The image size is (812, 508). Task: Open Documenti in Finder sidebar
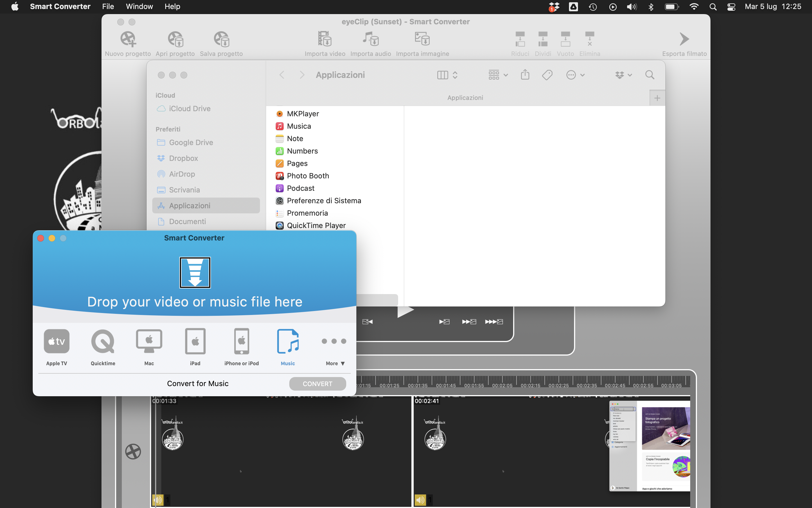206,222
